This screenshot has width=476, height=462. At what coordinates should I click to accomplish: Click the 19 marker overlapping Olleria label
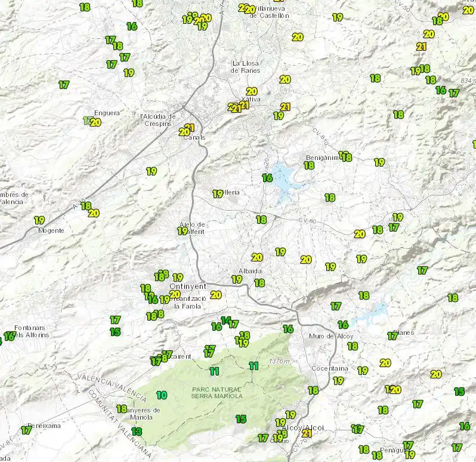tap(218, 193)
